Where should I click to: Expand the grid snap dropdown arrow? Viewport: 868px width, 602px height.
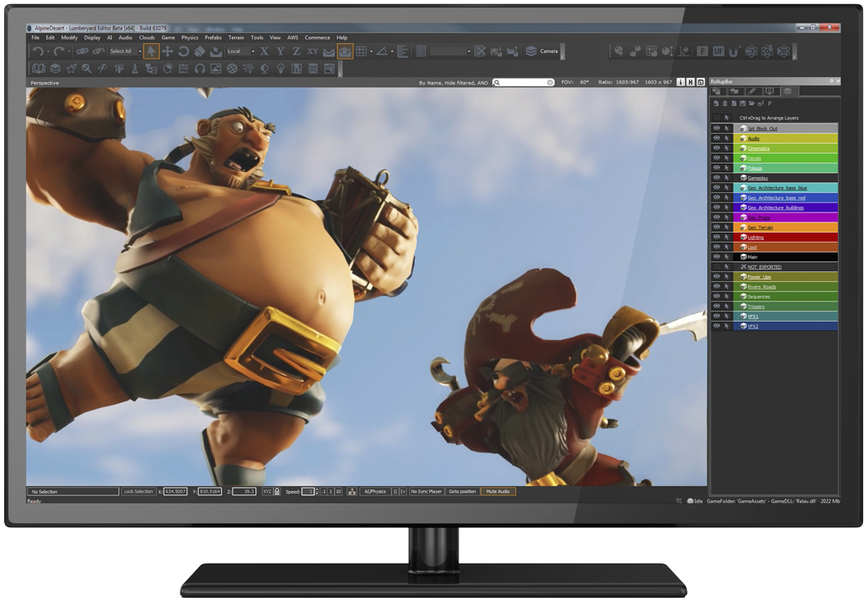coord(371,51)
